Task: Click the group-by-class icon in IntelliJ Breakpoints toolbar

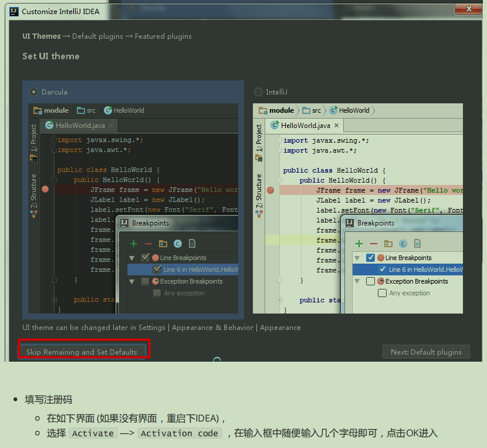Action: coord(403,244)
